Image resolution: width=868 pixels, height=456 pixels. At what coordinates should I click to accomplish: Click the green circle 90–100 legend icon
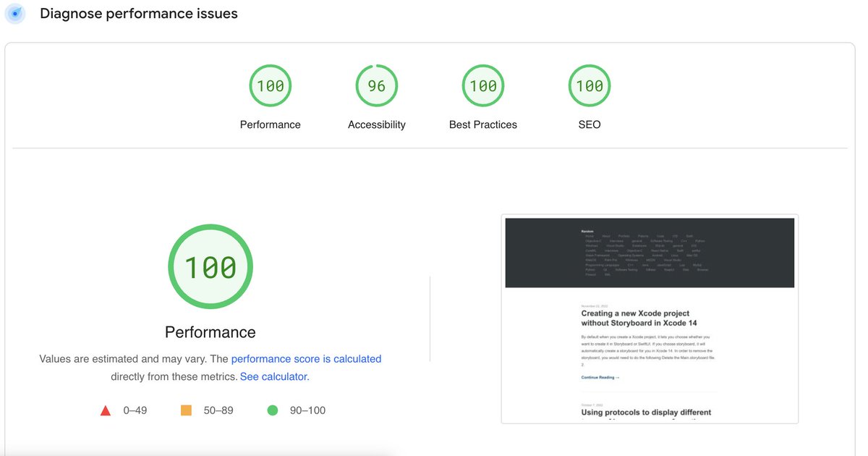point(272,410)
